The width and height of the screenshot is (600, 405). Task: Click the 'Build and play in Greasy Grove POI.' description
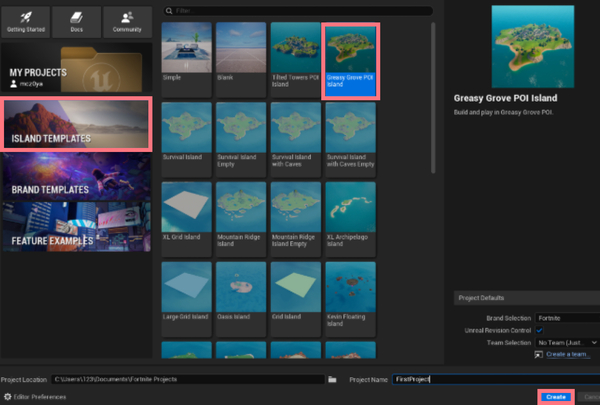(x=503, y=112)
